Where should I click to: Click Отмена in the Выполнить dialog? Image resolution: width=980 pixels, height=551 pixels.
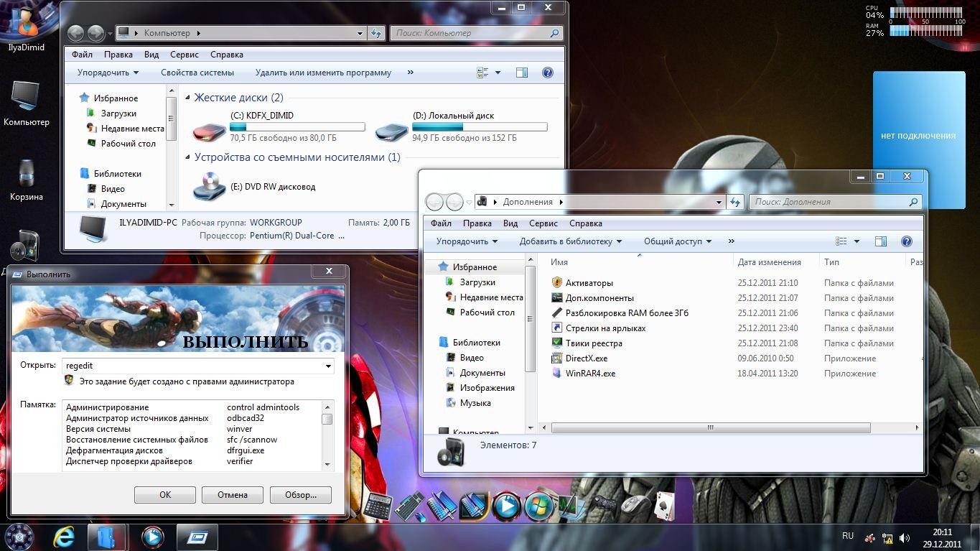(x=233, y=495)
